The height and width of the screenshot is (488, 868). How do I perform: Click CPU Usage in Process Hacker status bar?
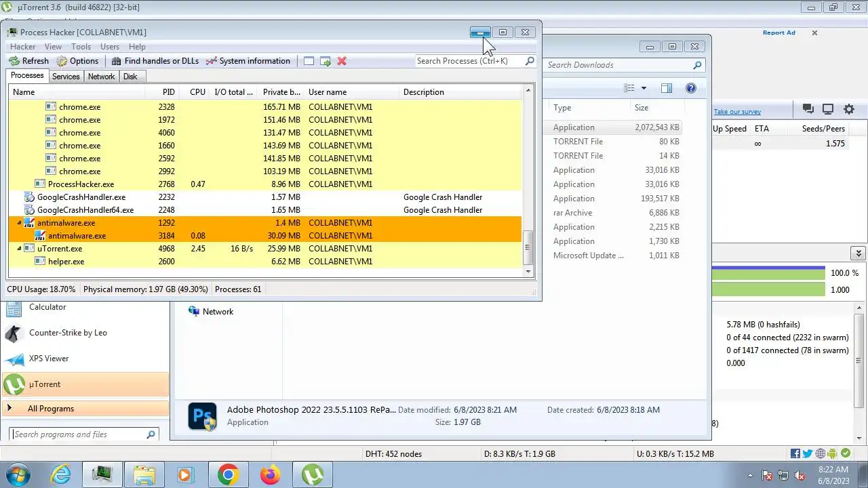[x=41, y=289]
